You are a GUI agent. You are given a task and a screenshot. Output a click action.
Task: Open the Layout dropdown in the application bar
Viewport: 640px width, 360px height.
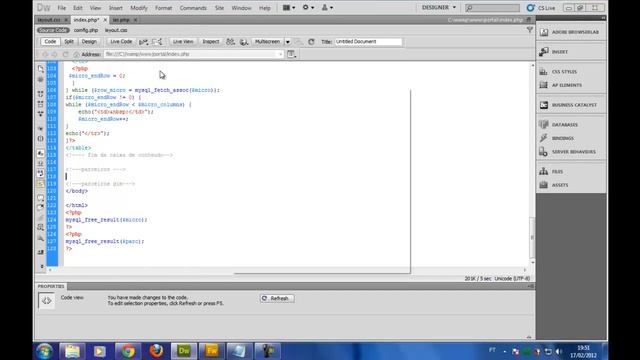289,8
